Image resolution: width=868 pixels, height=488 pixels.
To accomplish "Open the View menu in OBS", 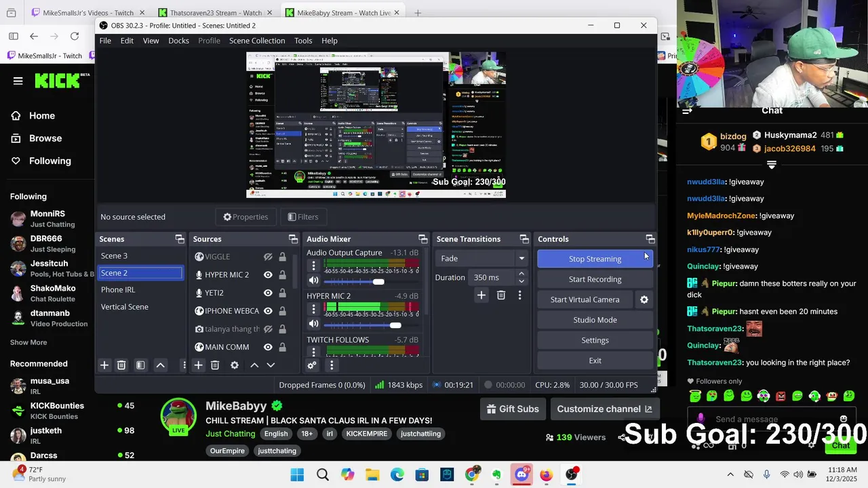I will pos(151,41).
